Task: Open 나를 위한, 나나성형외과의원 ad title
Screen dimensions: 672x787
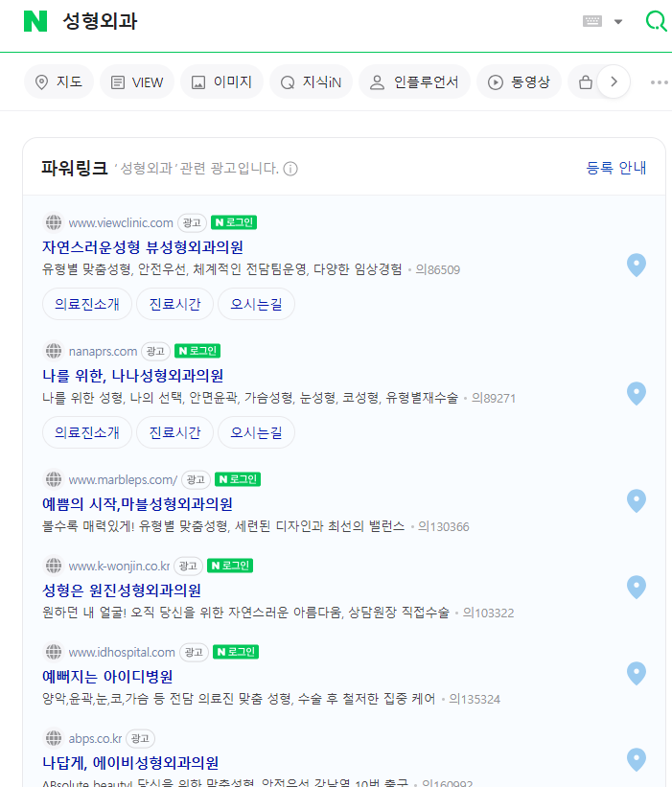Action: pos(133,376)
